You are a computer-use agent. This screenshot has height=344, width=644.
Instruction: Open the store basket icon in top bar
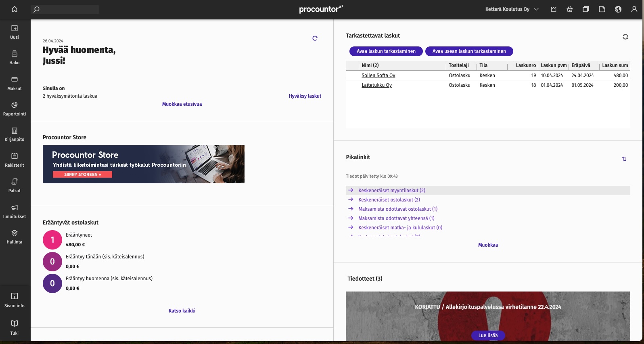(x=570, y=9)
